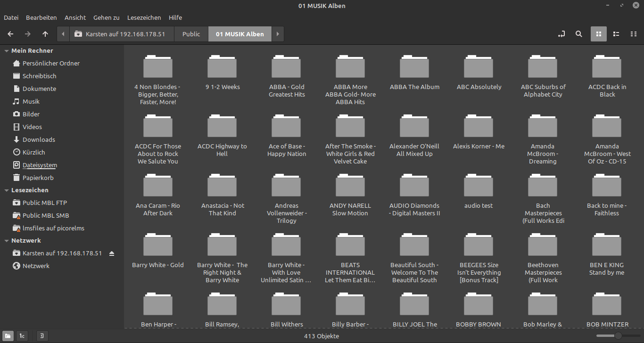Select Barry White - Gold folder
Screen dimensions: 644x343
click(x=158, y=251)
